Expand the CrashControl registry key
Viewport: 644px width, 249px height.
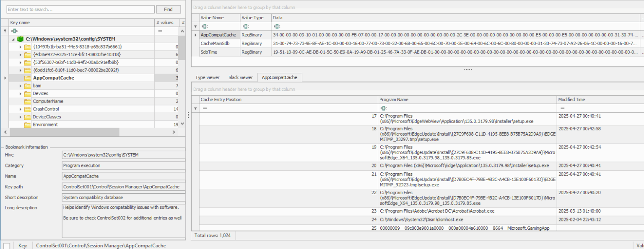(x=20, y=109)
